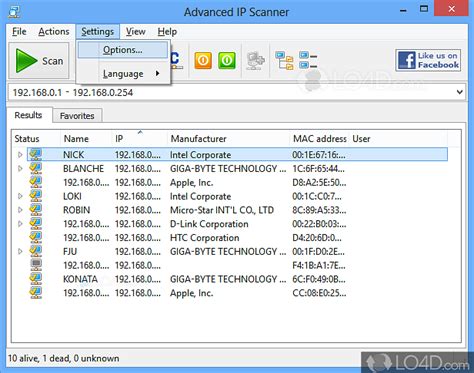Click the grayed Radmin computer toolbar icon

pos(256,61)
